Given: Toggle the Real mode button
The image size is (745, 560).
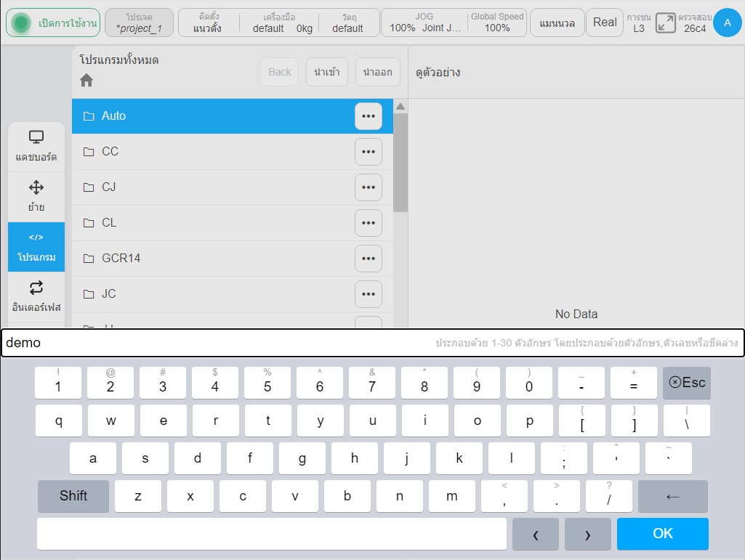Looking at the screenshot, I should click(605, 23).
